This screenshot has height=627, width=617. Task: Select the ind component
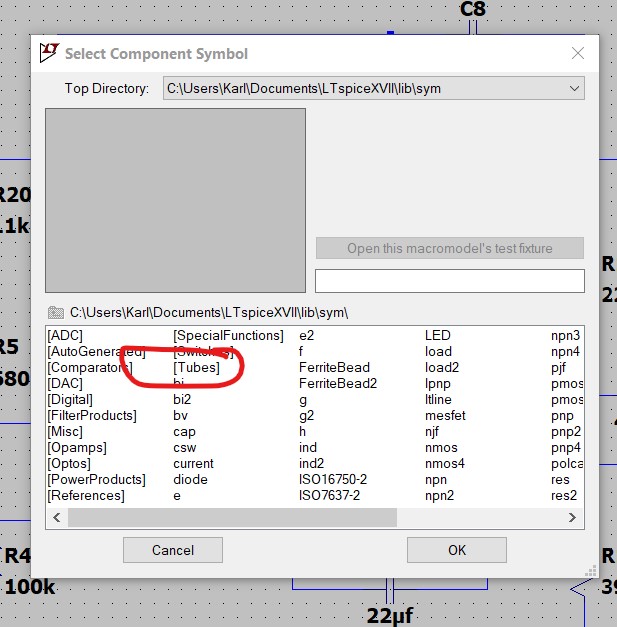click(x=308, y=447)
